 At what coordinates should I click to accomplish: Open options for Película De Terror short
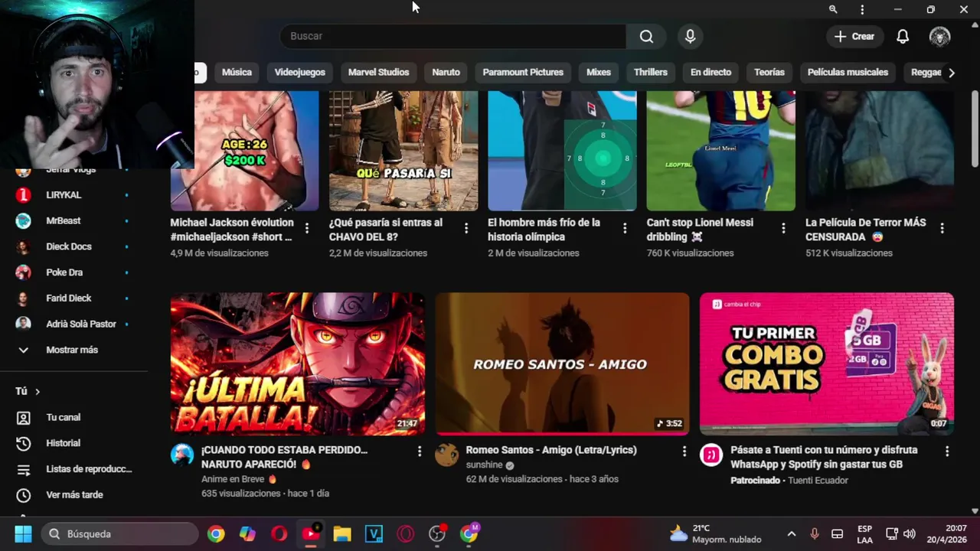(x=942, y=228)
